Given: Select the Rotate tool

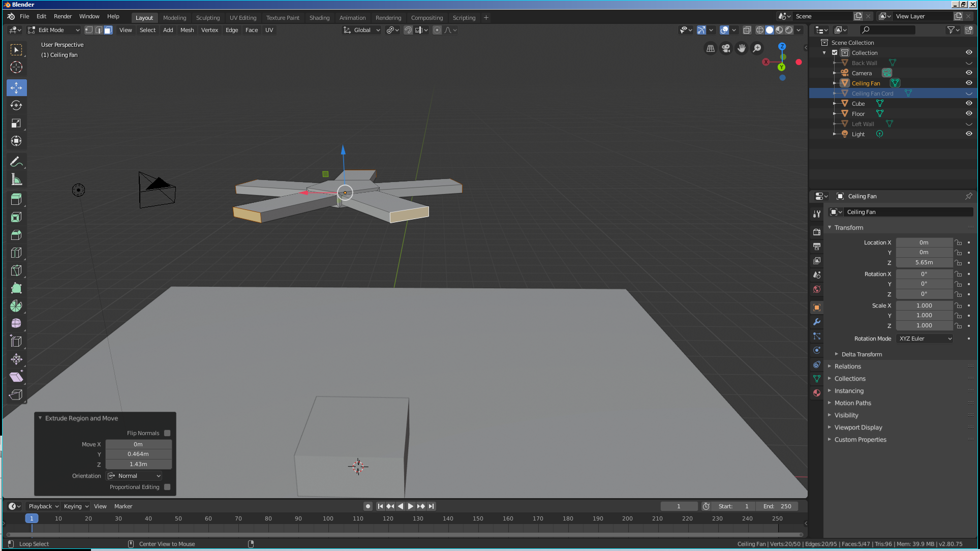Looking at the screenshot, I should [x=16, y=105].
